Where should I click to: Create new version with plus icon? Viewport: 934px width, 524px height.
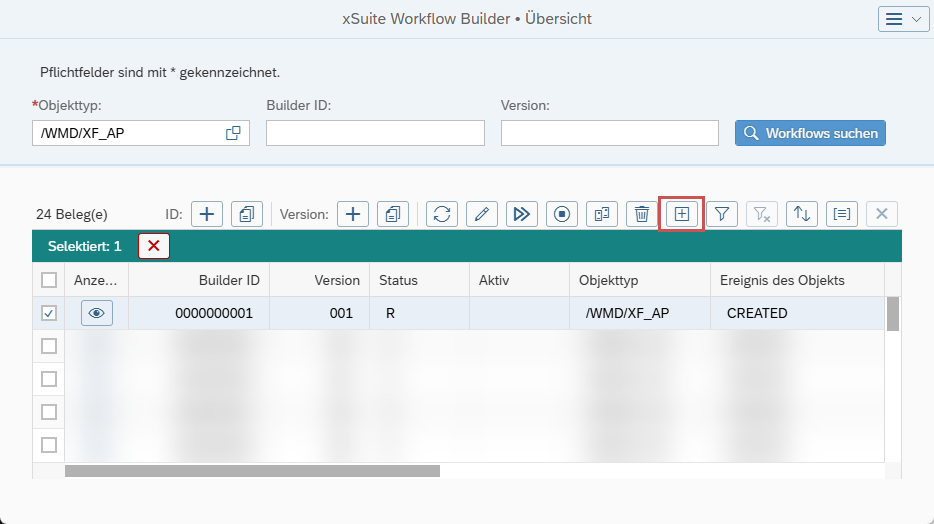point(353,214)
